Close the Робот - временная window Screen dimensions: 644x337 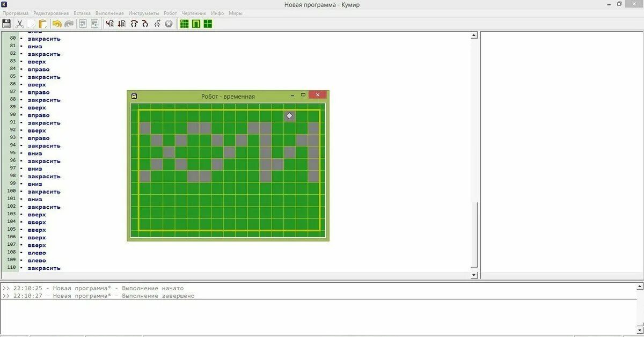coord(318,95)
